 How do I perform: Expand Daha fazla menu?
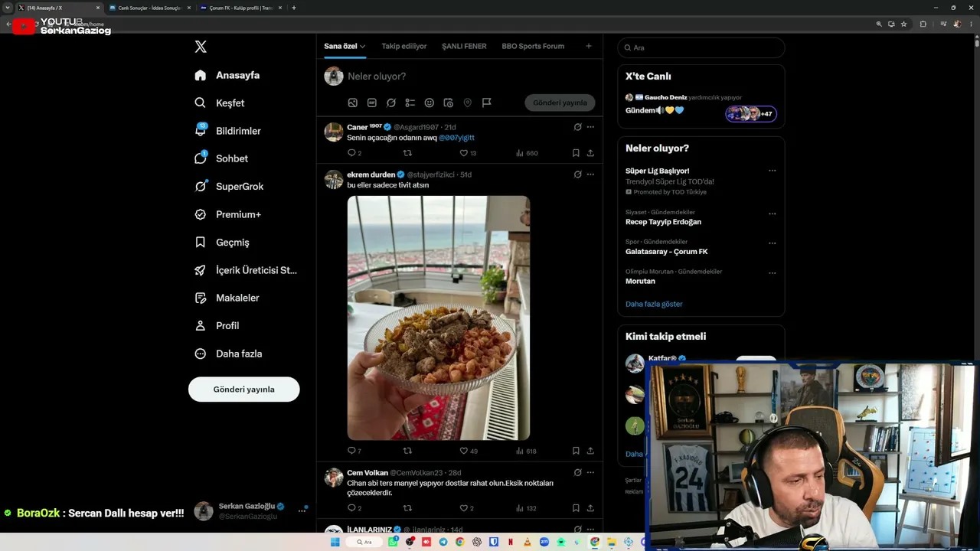click(228, 354)
